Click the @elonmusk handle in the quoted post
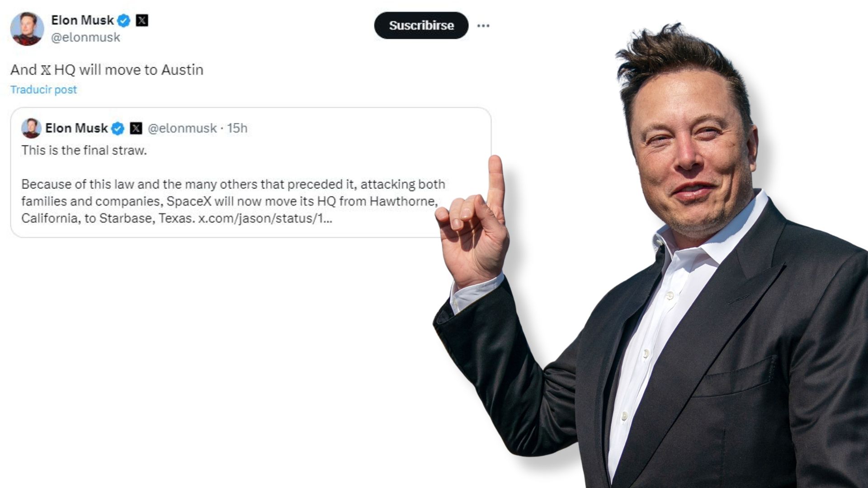Viewport: 868px width, 488px height. click(182, 128)
